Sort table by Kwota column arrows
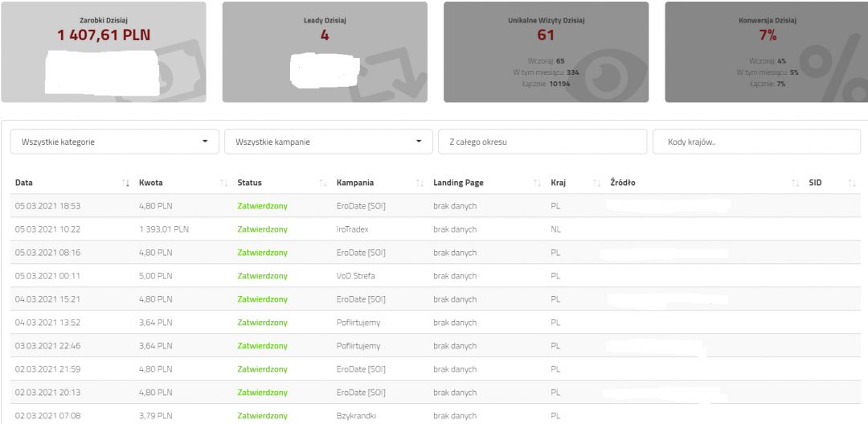 pos(224,183)
